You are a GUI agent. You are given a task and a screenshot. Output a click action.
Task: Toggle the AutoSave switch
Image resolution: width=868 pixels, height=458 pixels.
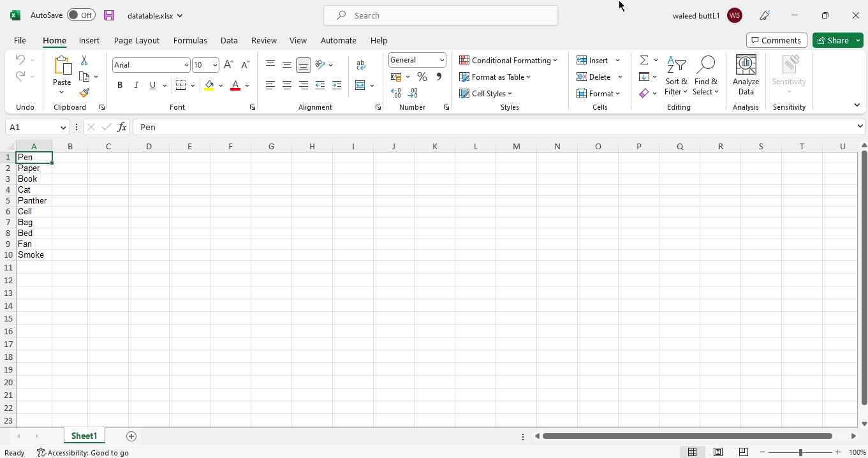(x=81, y=15)
